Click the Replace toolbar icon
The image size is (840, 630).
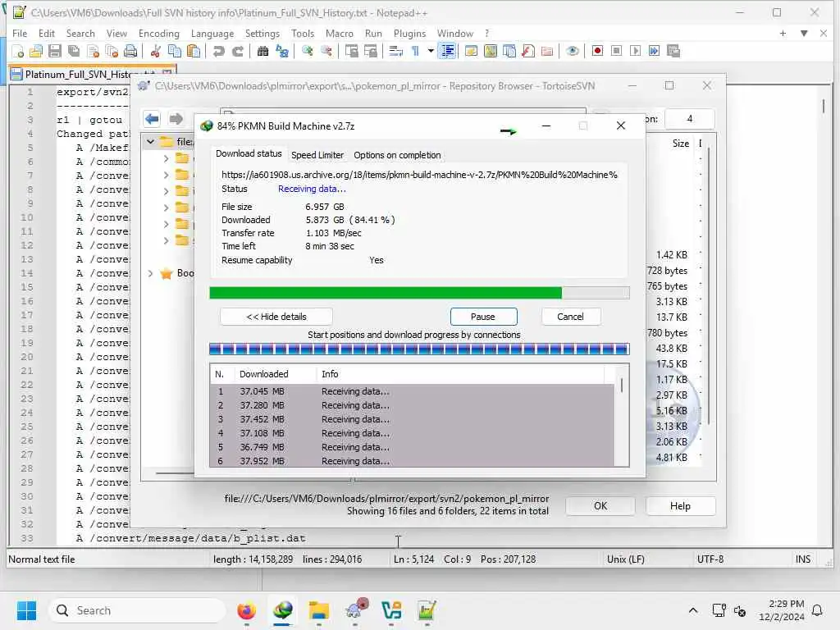pyautogui.click(x=282, y=52)
